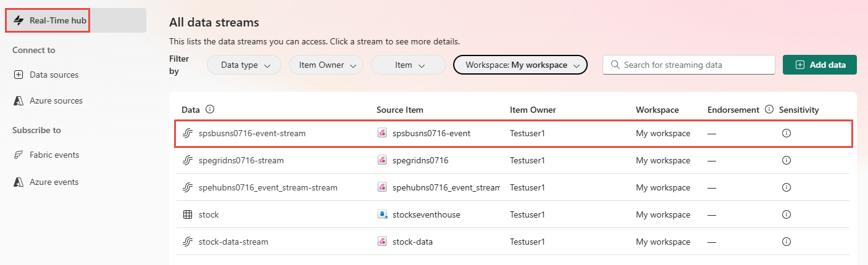Viewport: 868px width, 265px height.
Task: Click sensitivity info icon for stock-data-stream row
Action: [x=787, y=242]
